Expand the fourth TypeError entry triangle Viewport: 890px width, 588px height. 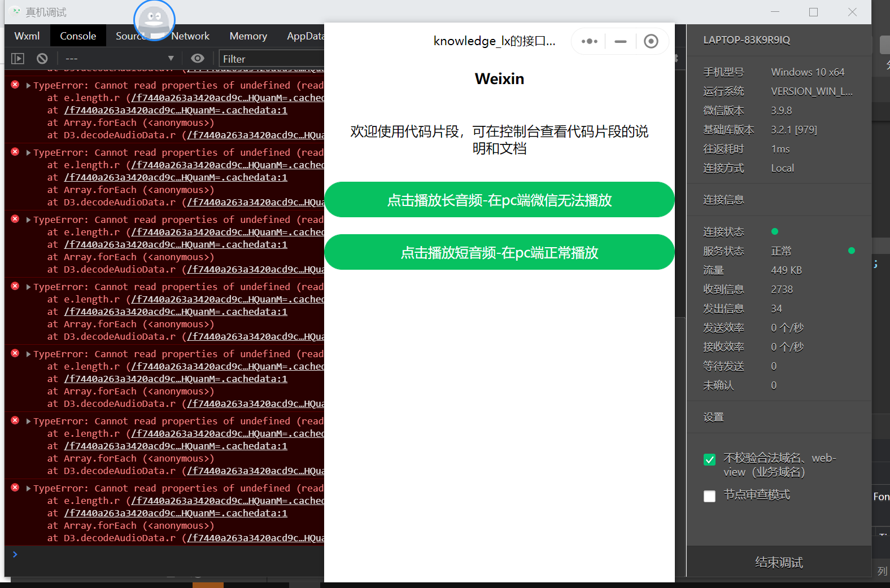[28, 287]
